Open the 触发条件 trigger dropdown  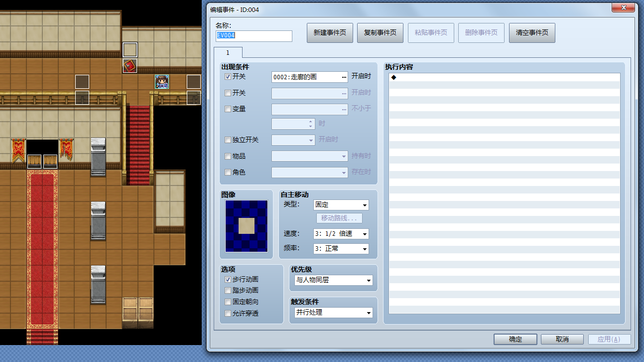[x=333, y=313]
